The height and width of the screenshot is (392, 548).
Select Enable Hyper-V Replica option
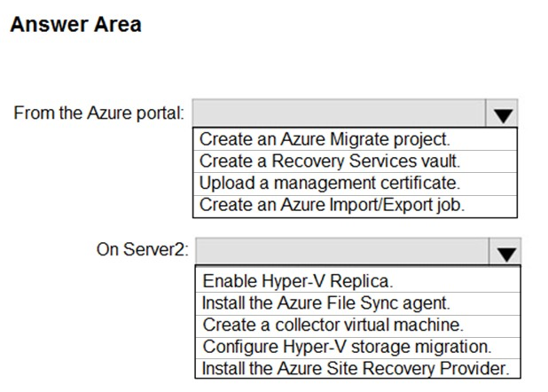coord(358,281)
